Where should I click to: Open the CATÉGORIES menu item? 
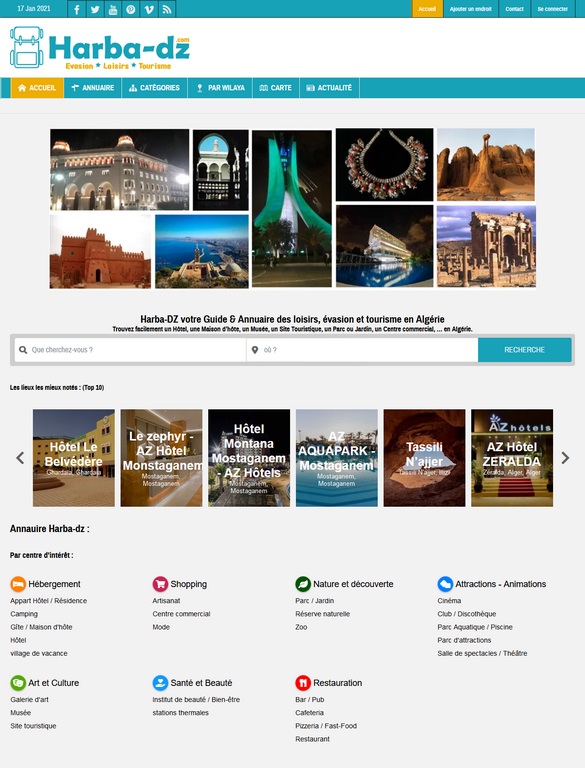(154, 88)
